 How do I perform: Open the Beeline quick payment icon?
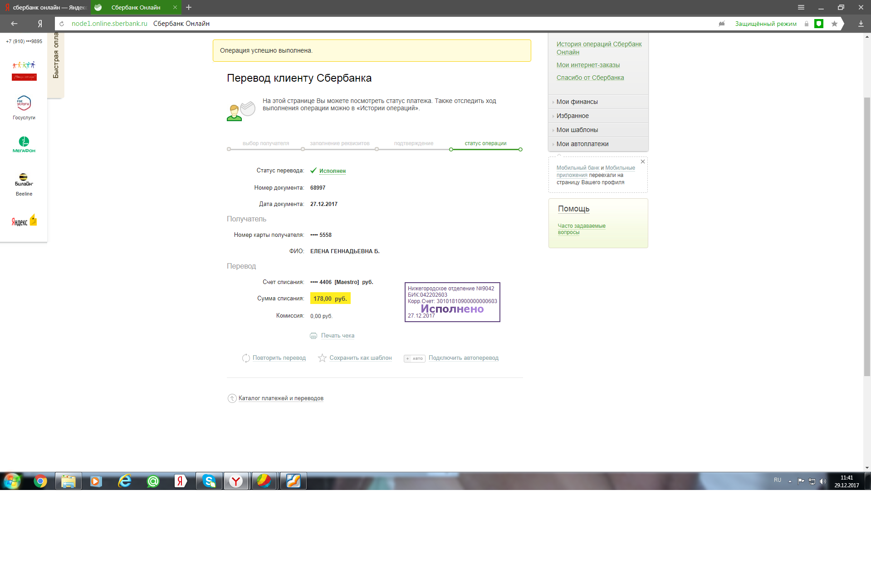[24, 180]
